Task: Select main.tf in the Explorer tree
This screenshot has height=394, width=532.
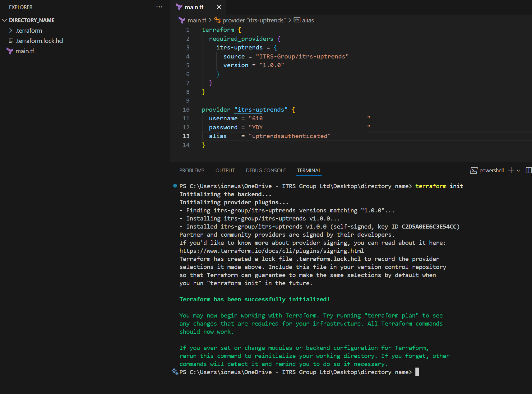Action: click(x=25, y=51)
